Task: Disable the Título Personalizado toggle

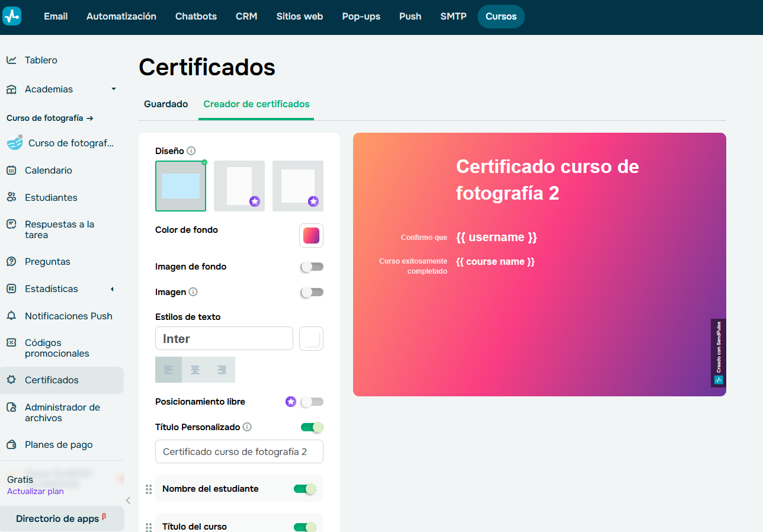Action: click(x=312, y=427)
